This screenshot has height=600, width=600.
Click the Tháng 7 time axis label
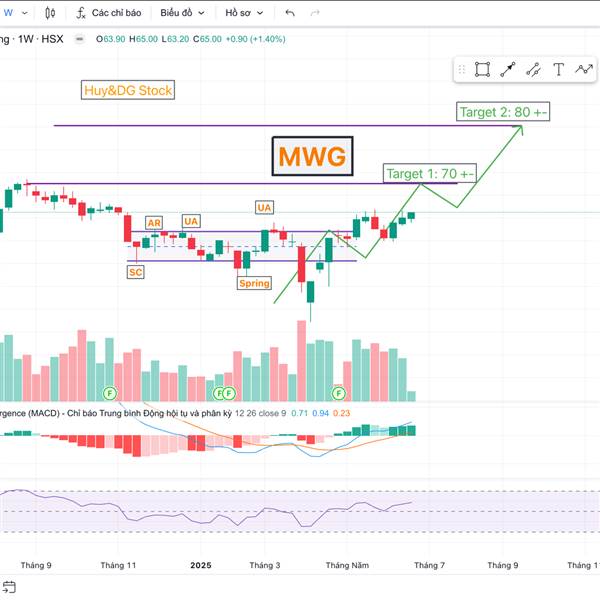click(x=429, y=565)
